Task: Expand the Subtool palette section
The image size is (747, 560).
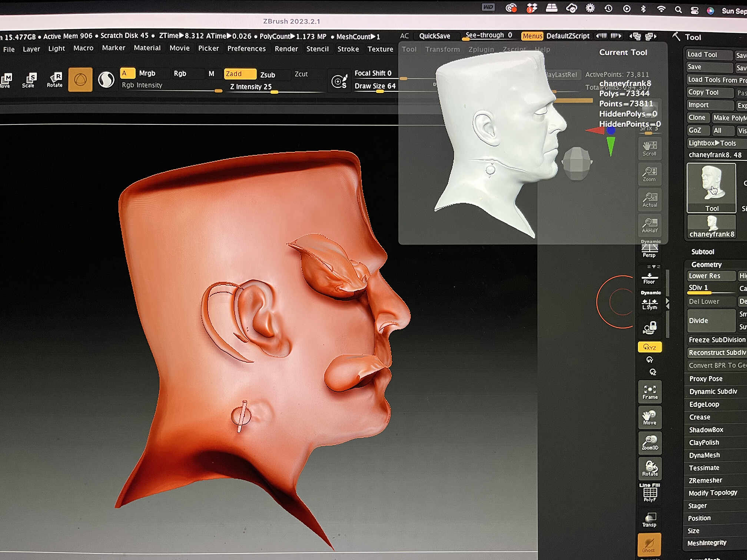Action: point(703,252)
